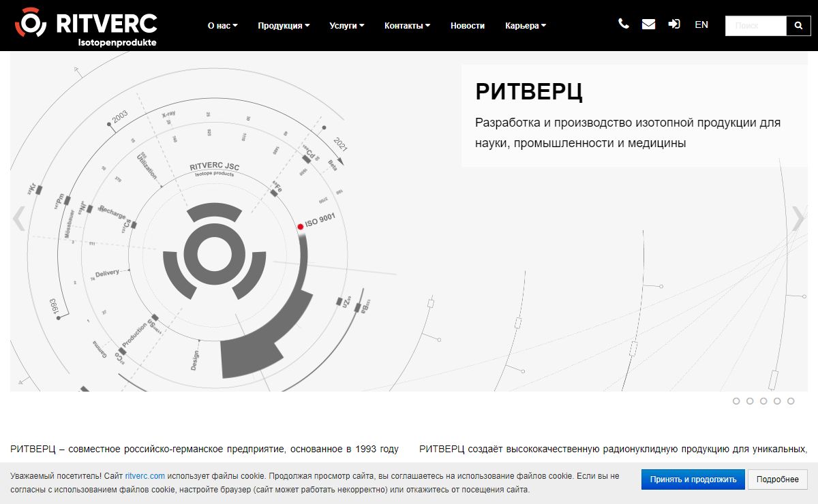
Task: Select the first carousel indicator dot
Action: pyautogui.click(x=736, y=401)
